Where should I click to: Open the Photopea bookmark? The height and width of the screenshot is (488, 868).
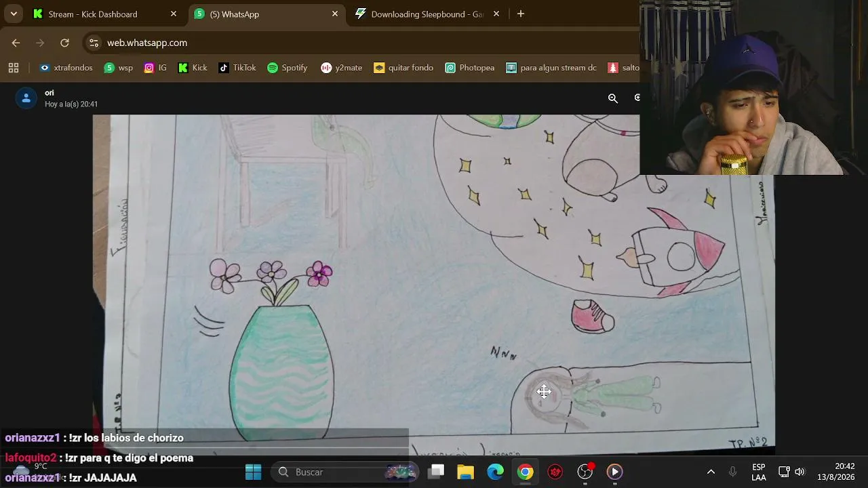pos(470,68)
